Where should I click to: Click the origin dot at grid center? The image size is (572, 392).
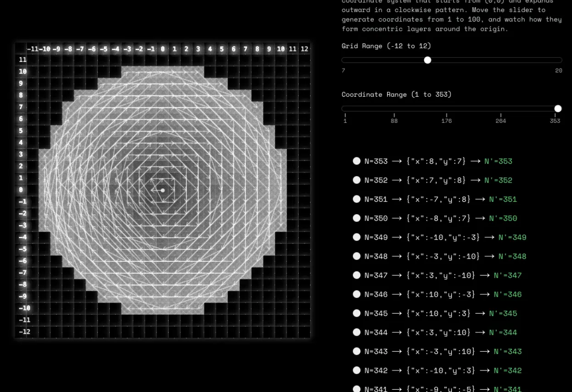pos(162,190)
